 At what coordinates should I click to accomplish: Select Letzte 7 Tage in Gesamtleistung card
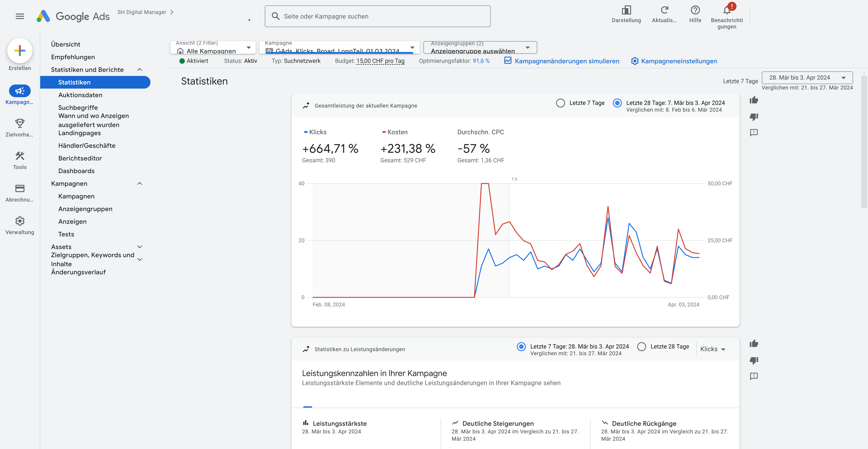[560, 103]
